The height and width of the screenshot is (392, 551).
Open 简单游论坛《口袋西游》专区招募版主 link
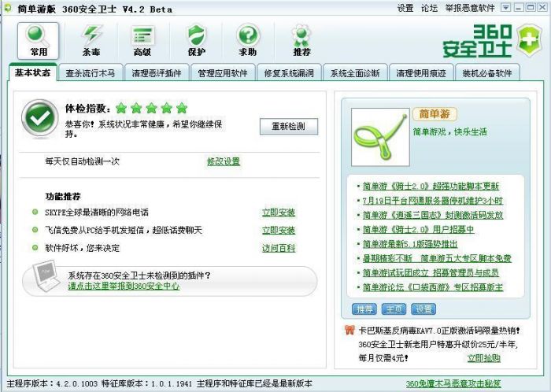433,287
